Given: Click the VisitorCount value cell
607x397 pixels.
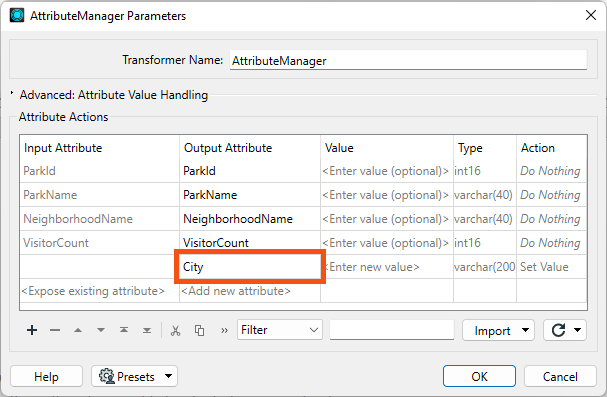Looking at the screenshot, I should pyautogui.click(x=387, y=243).
